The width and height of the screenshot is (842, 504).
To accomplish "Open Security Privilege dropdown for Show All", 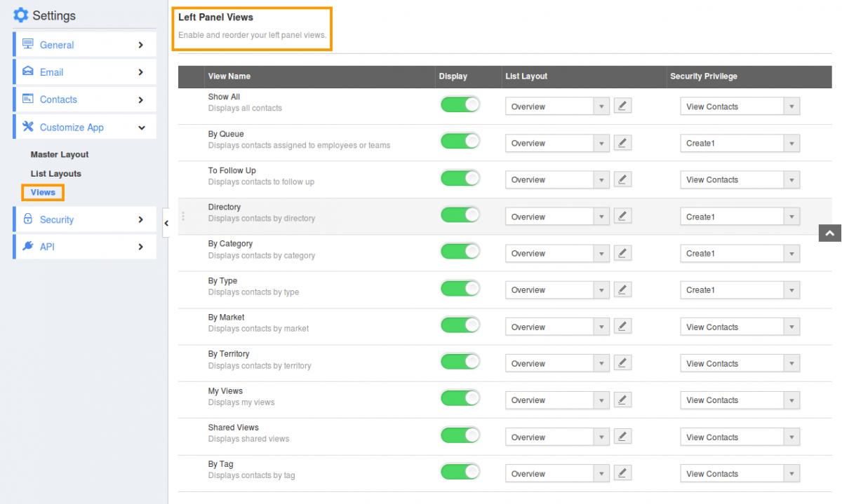I will point(740,107).
